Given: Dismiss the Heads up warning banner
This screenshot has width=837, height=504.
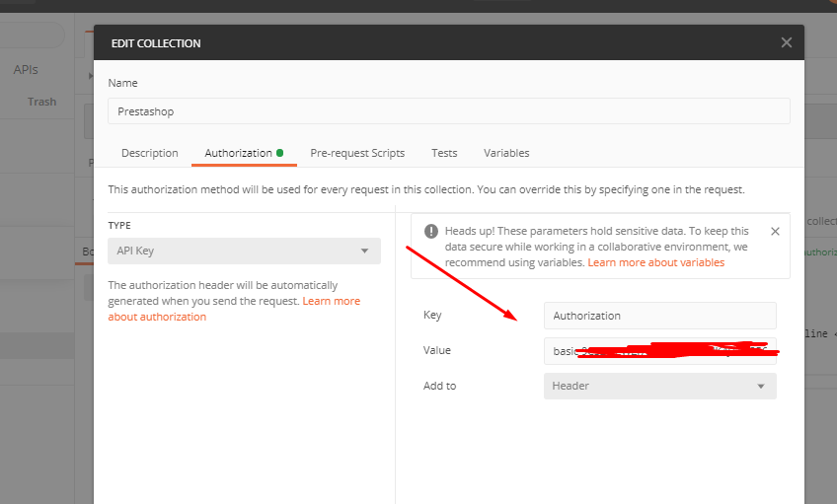Looking at the screenshot, I should click(775, 231).
